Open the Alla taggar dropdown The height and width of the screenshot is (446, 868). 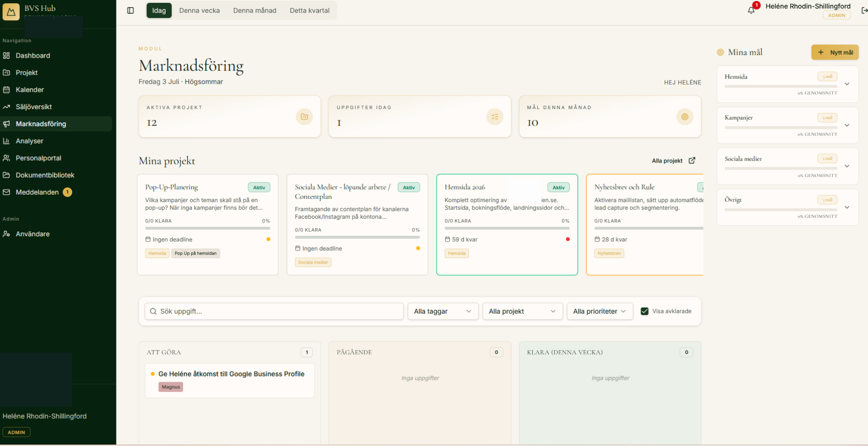coord(443,311)
